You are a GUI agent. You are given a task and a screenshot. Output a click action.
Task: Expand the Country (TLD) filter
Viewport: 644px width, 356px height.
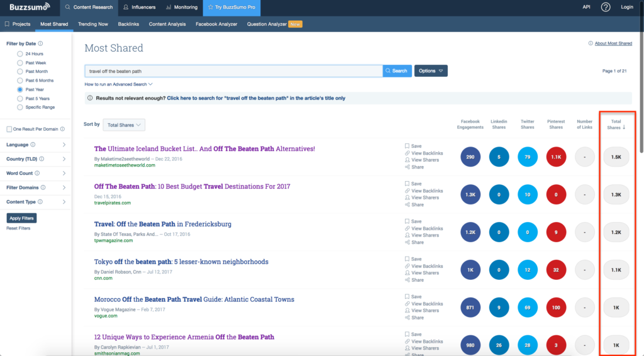pyautogui.click(x=64, y=159)
